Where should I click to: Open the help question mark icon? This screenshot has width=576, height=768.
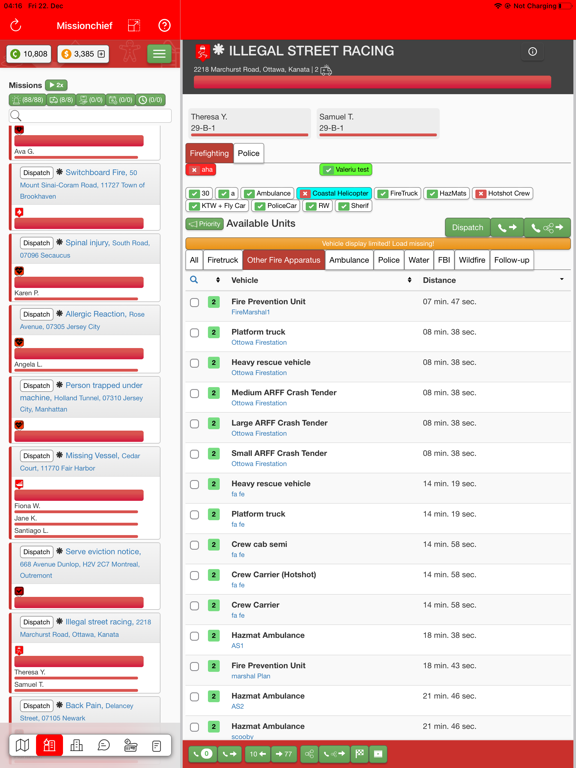pos(165,25)
